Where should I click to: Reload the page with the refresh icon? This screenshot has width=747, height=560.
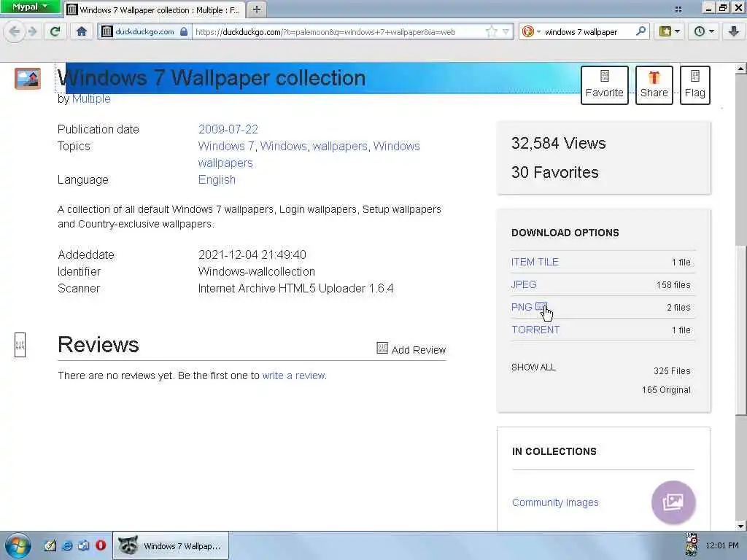pyautogui.click(x=55, y=32)
